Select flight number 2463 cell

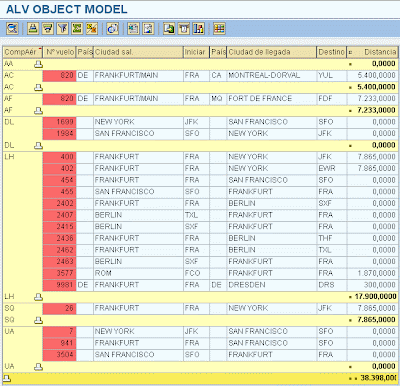coord(60,262)
